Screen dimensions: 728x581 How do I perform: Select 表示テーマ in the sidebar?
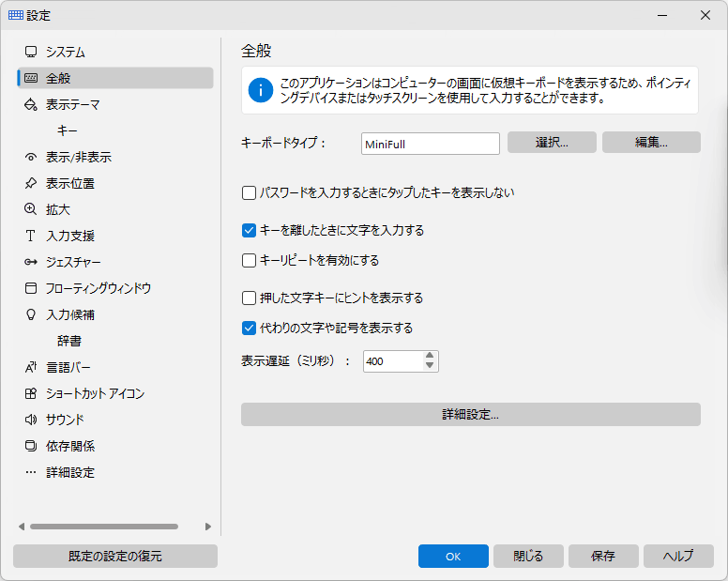[115, 104]
